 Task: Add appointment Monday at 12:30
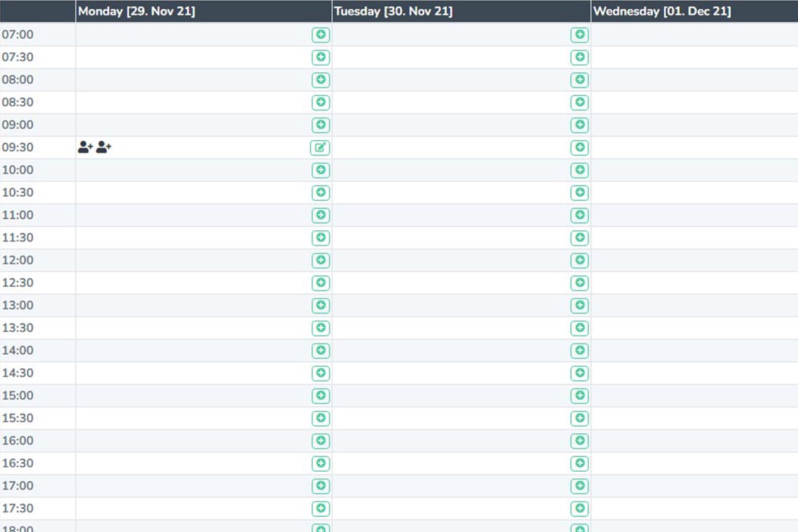tap(321, 283)
